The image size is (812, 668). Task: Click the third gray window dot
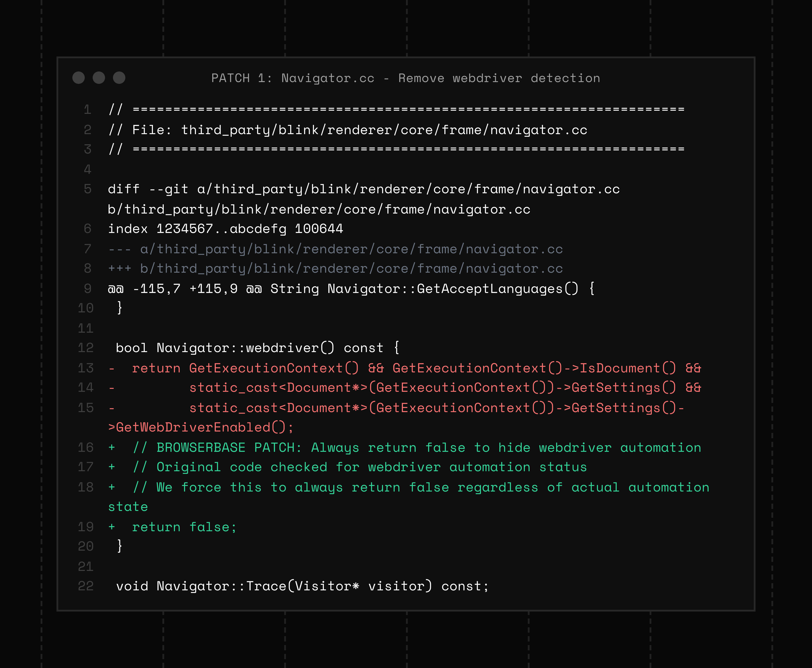click(x=119, y=78)
